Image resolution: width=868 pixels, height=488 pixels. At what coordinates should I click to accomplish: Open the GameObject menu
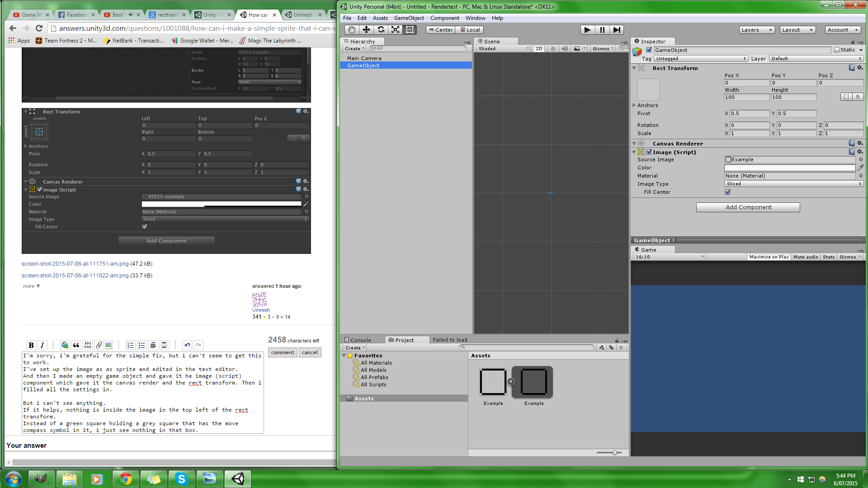coord(409,18)
